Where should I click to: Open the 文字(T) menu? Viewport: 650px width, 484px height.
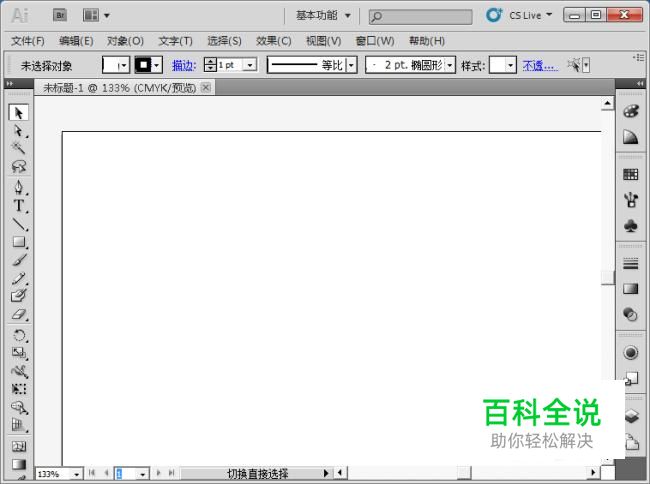pos(175,41)
